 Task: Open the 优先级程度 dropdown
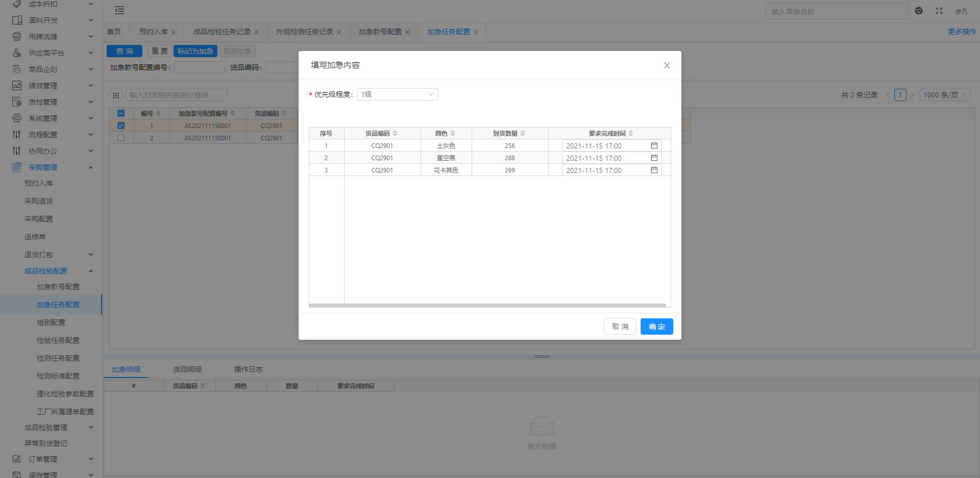click(397, 94)
